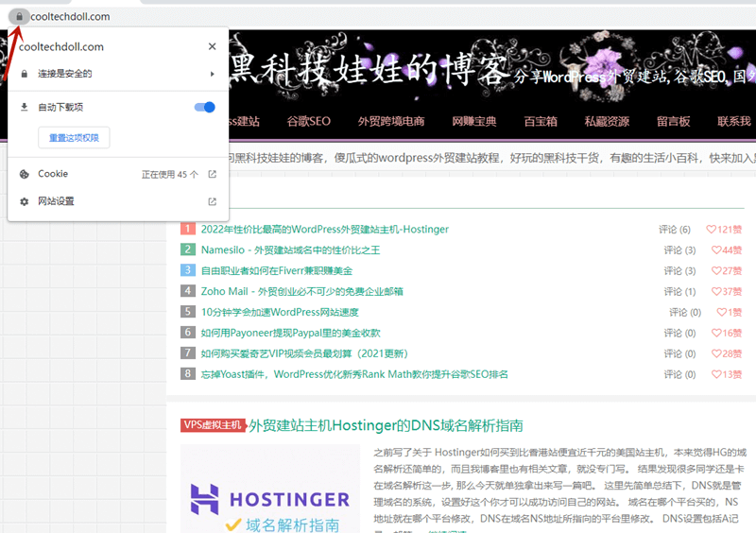Select the 连接是安全的 entry
The image size is (756, 533).
tap(118, 74)
